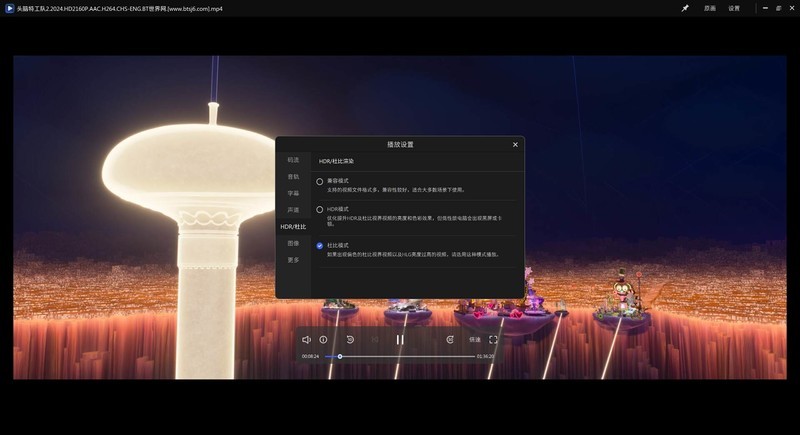Click the 杜比模式 description text
Image resolution: width=800 pixels, height=435 pixels.
pyautogui.click(x=413, y=254)
